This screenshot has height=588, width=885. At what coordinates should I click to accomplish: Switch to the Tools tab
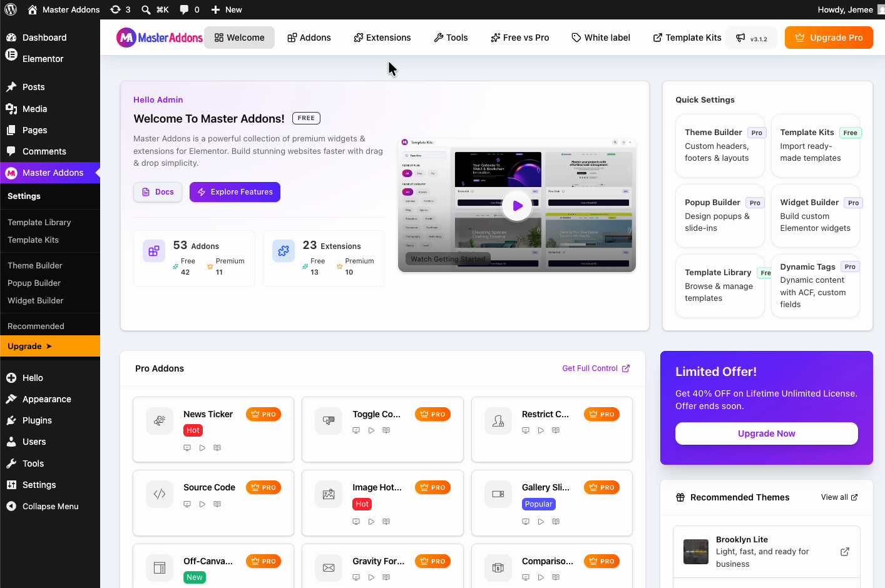pos(451,38)
